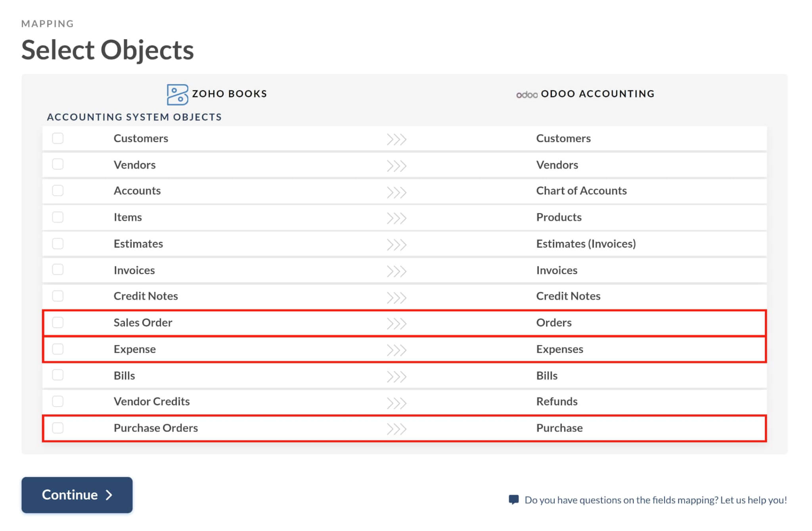Click the Expense source label
The image size is (812, 531).
[134, 349]
